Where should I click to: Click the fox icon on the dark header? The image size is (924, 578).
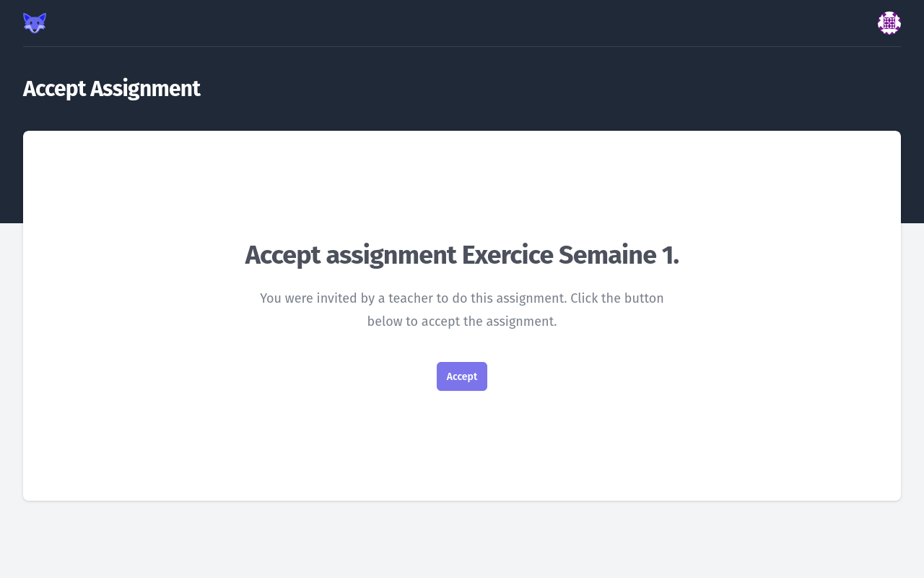pos(34,22)
